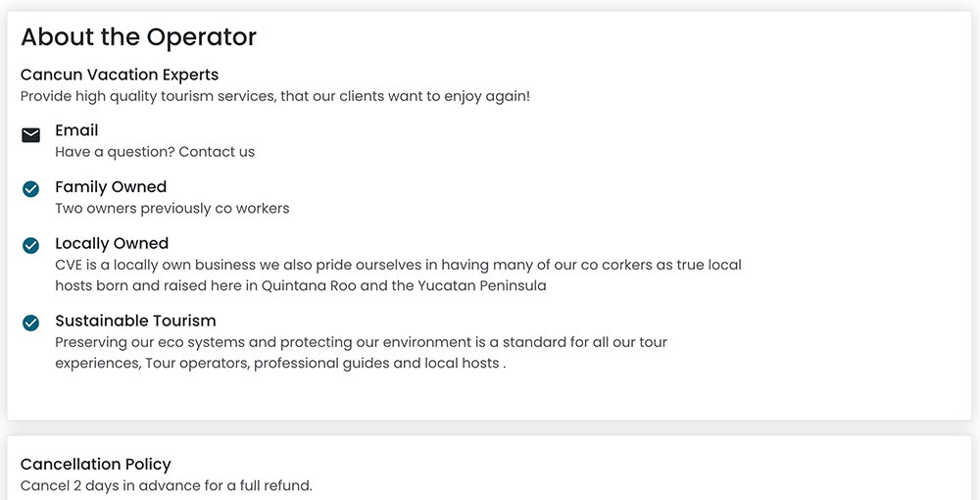Click the Sustainable Tourism title
The image size is (980, 500).
135,321
